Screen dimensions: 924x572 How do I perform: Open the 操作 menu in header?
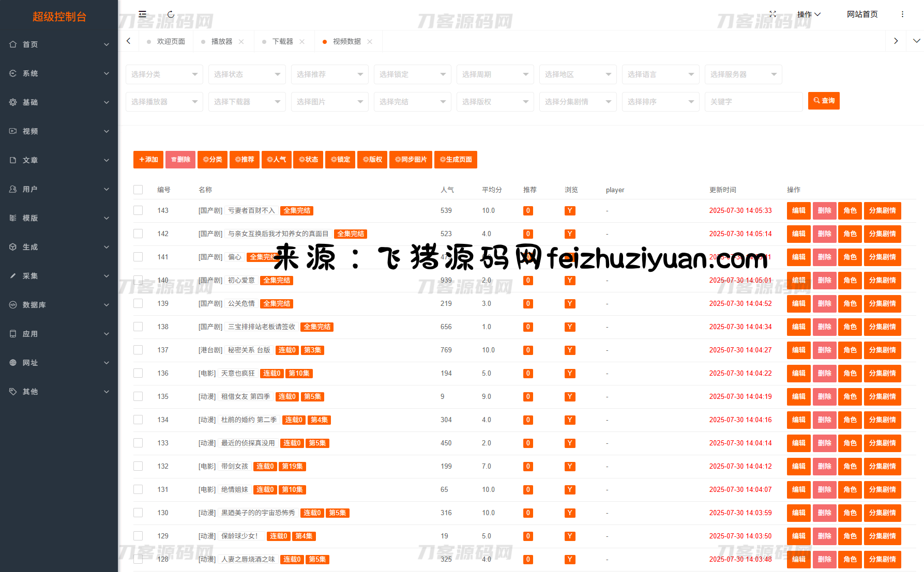[x=808, y=14]
